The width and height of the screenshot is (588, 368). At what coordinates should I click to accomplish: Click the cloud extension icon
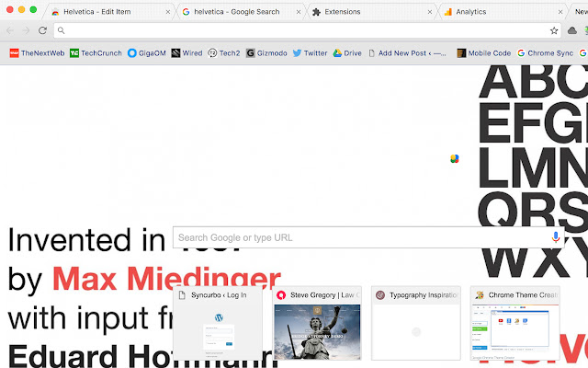[x=571, y=30]
